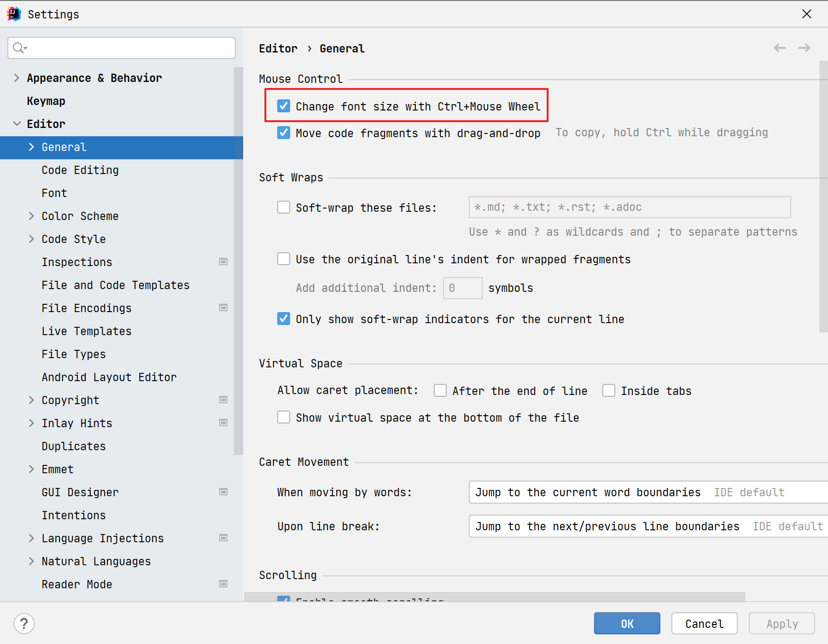Image resolution: width=828 pixels, height=644 pixels.
Task: Expand Inlay Hints node
Action: 31,423
